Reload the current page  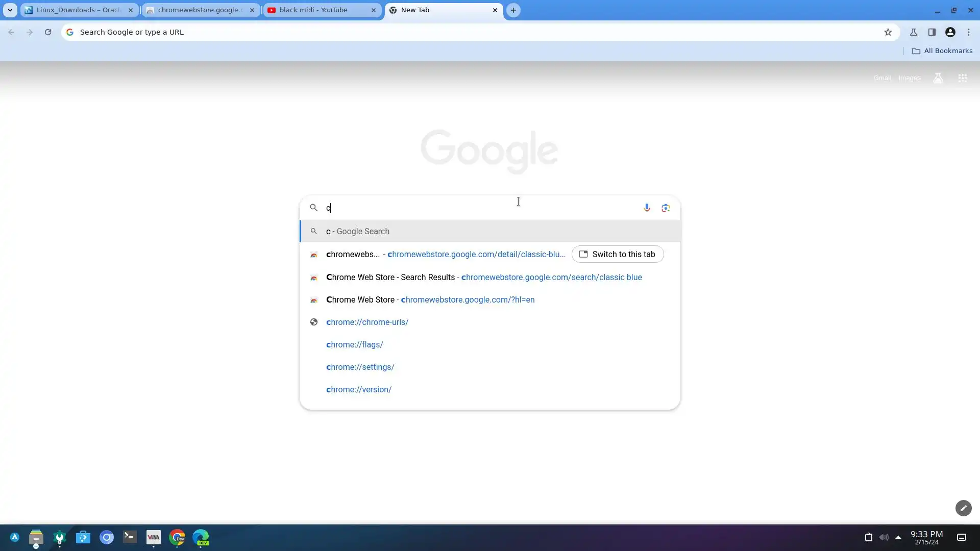(48, 32)
